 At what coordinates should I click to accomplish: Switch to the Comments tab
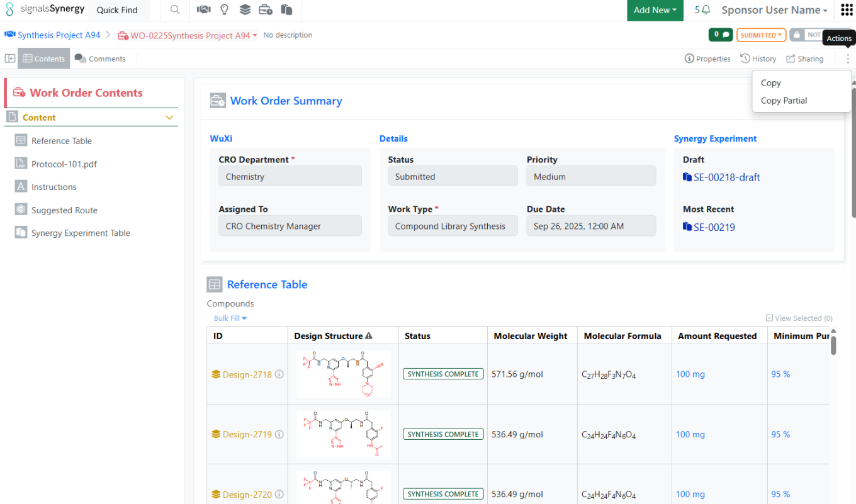[100, 59]
